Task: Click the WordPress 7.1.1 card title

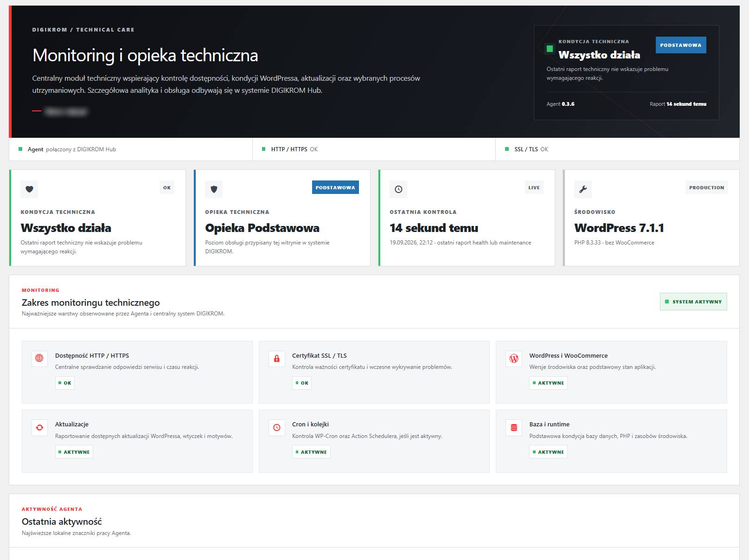Action: tap(619, 228)
